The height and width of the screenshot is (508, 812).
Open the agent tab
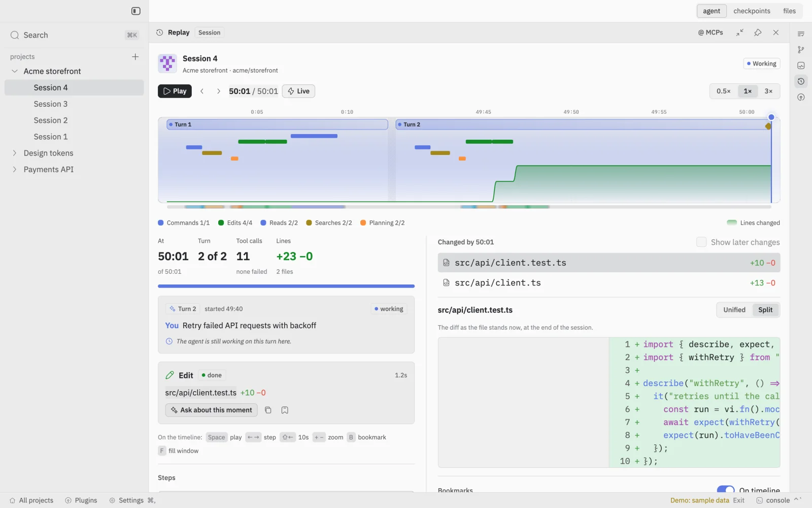pyautogui.click(x=712, y=11)
